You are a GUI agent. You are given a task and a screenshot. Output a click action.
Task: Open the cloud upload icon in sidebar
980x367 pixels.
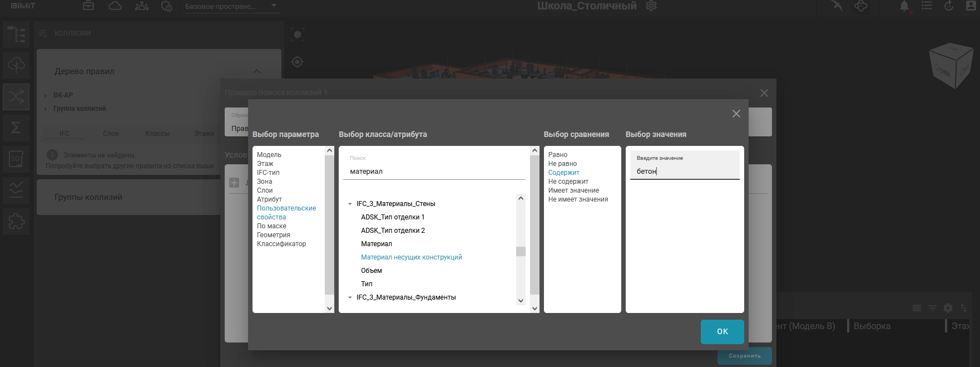(16, 66)
